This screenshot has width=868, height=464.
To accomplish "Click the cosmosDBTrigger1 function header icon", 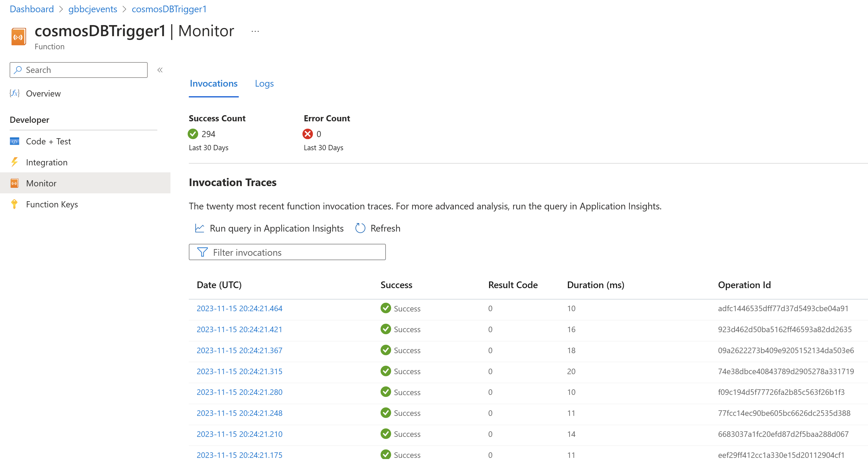I will pos(18,37).
